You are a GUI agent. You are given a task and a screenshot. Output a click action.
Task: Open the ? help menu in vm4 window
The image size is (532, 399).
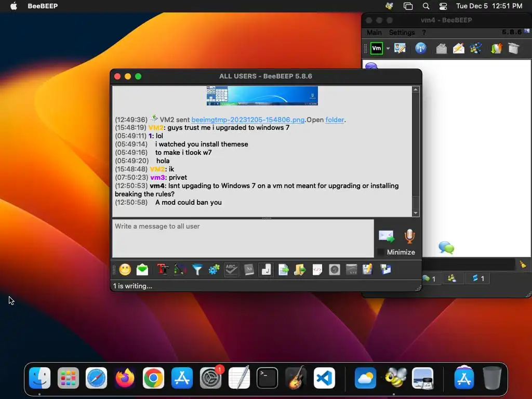coord(424,33)
